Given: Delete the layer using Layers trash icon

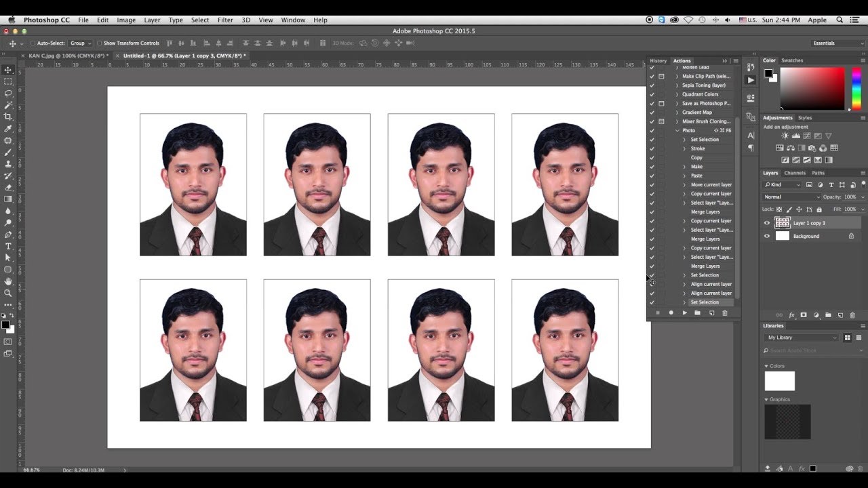Looking at the screenshot, I should tap(852, 315).
